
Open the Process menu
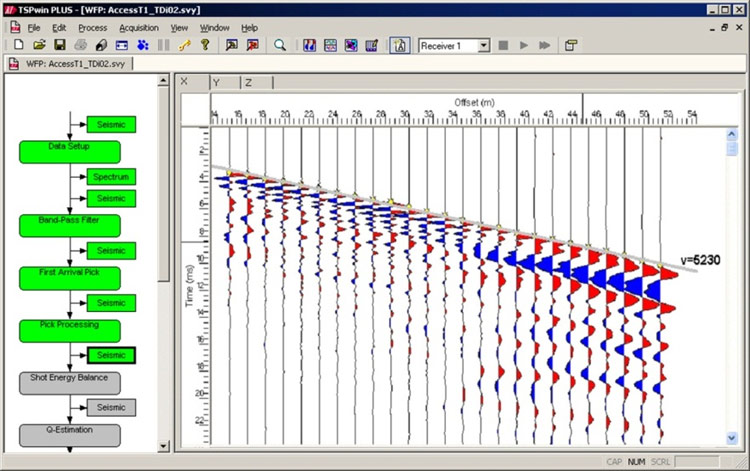(x=92, y=28)
